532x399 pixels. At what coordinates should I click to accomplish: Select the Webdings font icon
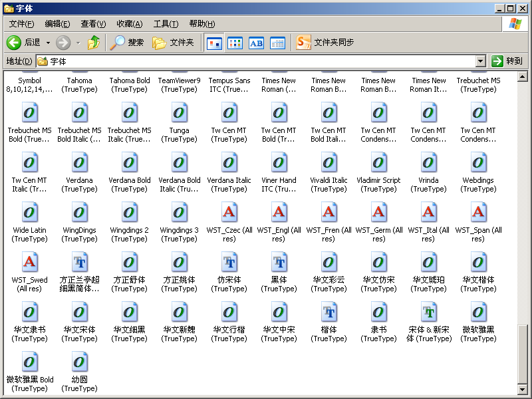(478, 162)
